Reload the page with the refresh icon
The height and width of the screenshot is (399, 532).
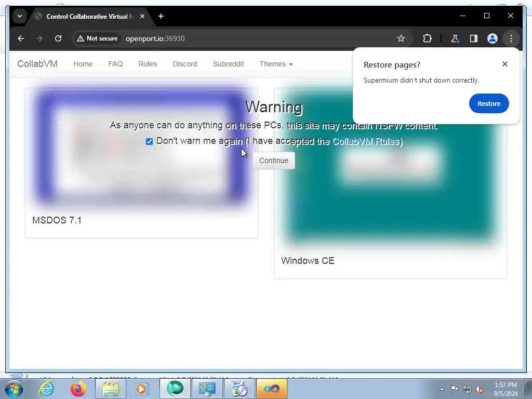[x=58, y=38]
